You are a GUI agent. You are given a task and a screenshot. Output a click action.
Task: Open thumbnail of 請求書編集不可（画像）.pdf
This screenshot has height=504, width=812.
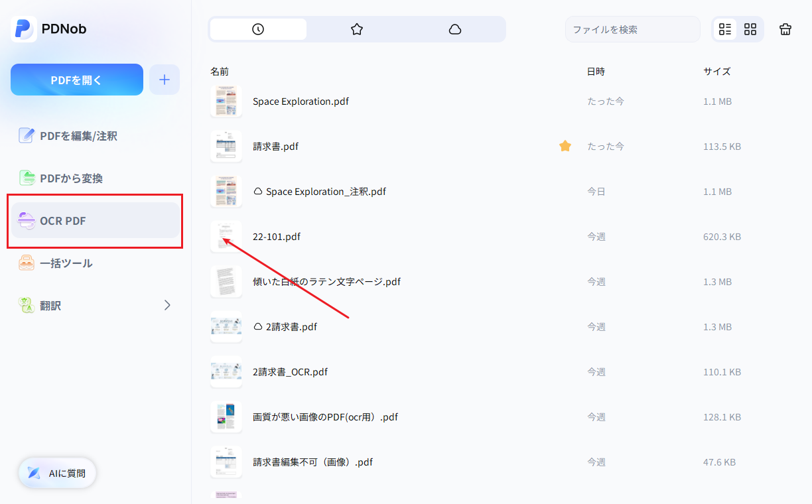(226, 462)
